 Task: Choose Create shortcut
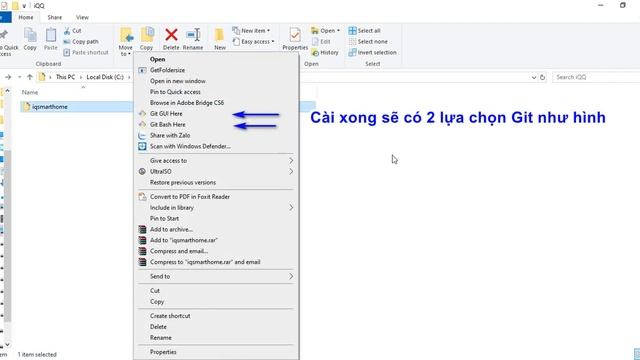point(217,316)
